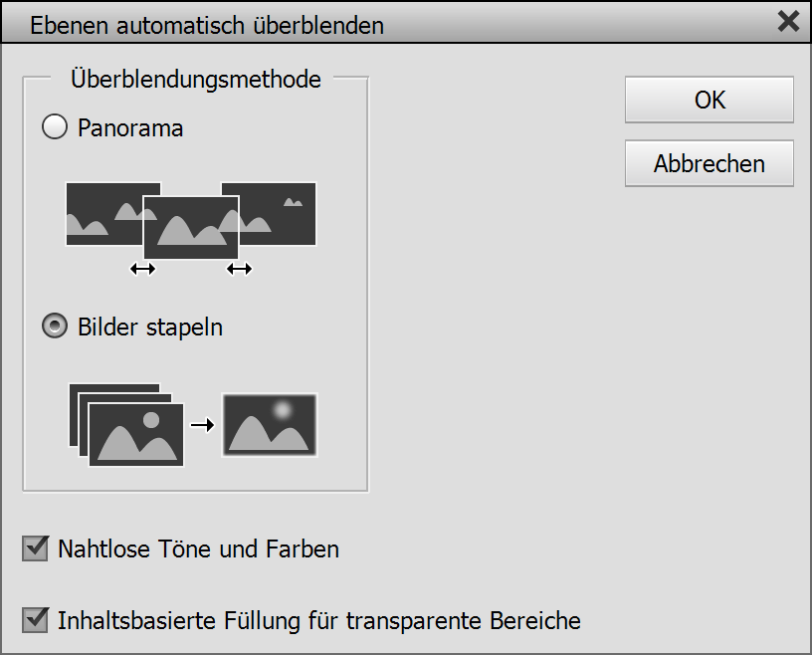Click the Bilder stapeln label text

[150, 327]
